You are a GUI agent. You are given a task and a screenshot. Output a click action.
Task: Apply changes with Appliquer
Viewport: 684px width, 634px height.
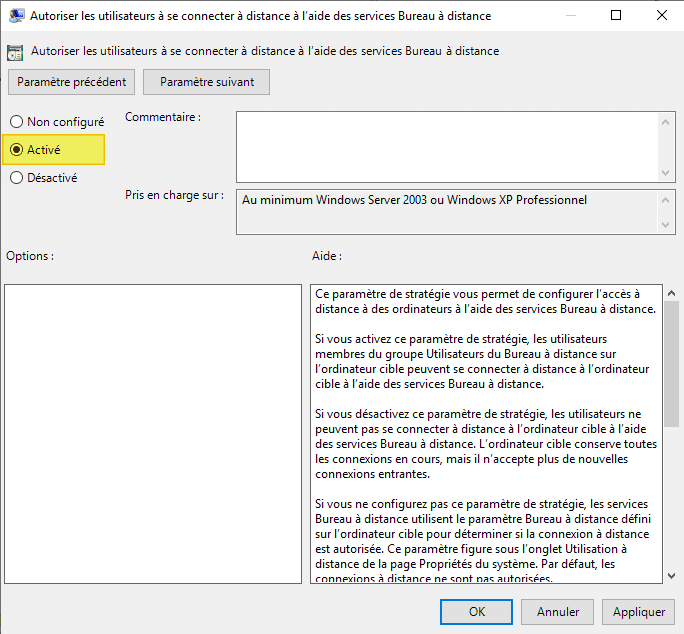pyautogui.click(x=639, y=612)
